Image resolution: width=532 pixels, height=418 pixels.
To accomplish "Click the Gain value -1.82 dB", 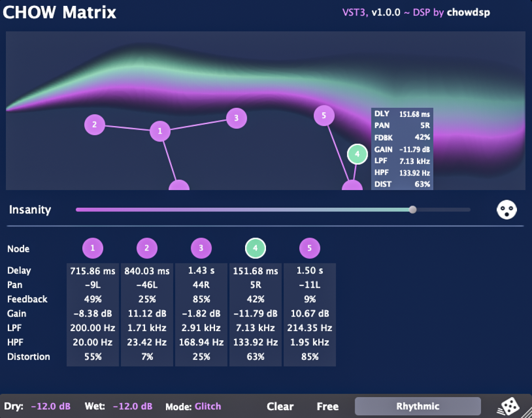I will pos(201,313).
